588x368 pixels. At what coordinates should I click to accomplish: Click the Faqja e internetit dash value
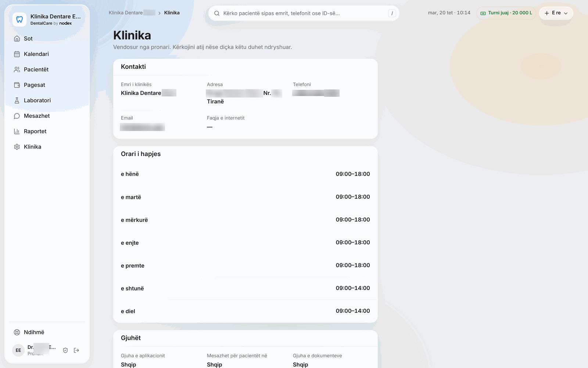(209, 127)
